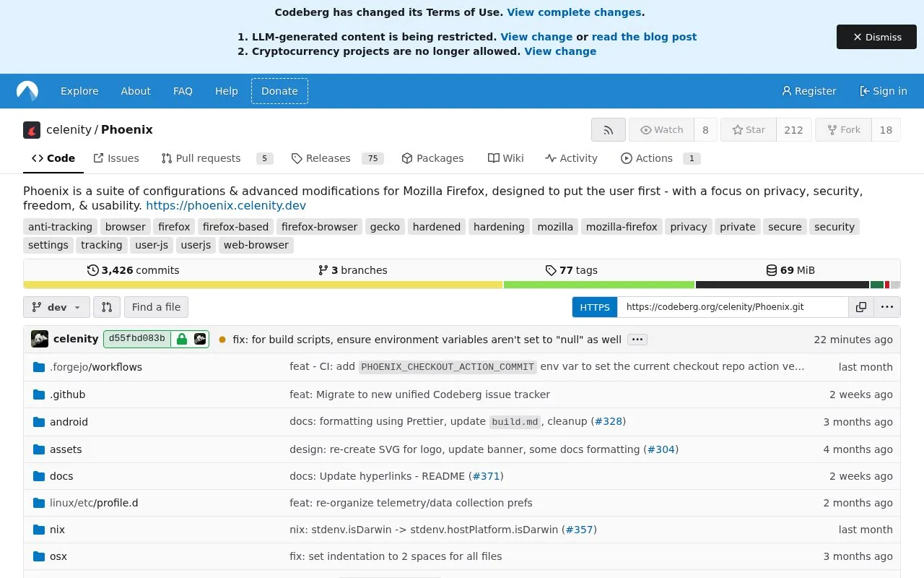Image resolution: width=924 pixels, height=578 pixels.
Task: Click the nix folder icon
Action: tap(39, 530)
